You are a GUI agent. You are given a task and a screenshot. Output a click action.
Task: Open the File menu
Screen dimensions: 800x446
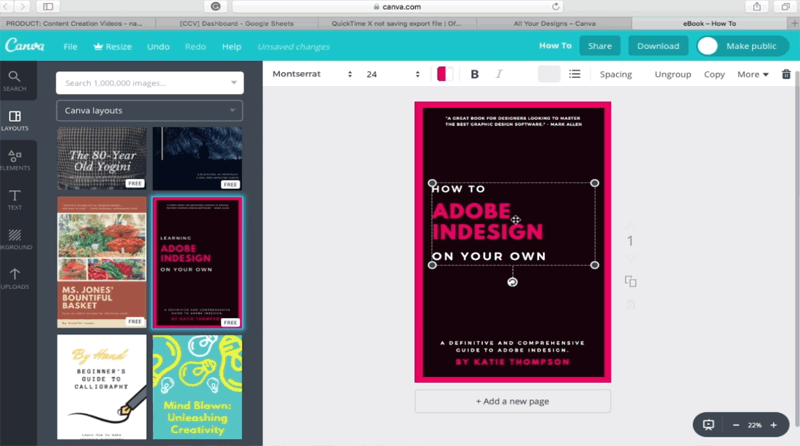(x=70, y=46)
